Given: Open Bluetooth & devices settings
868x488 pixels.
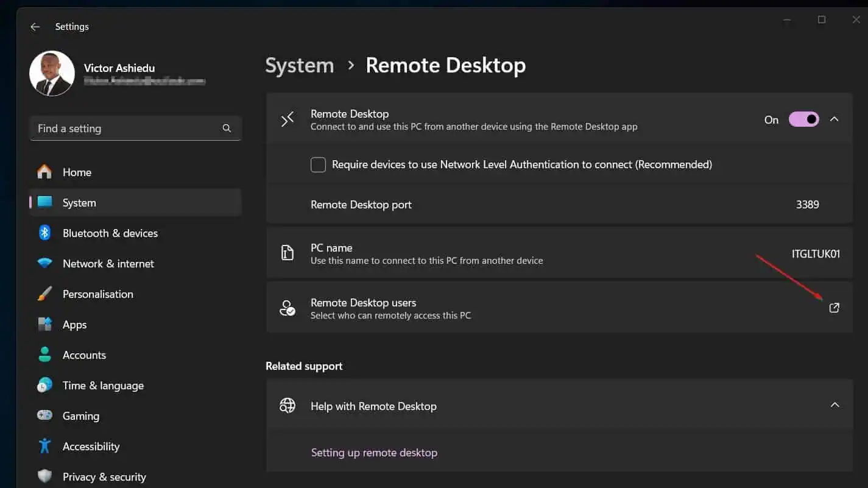Looking at the screenshot, I should [x=135, y=233].
